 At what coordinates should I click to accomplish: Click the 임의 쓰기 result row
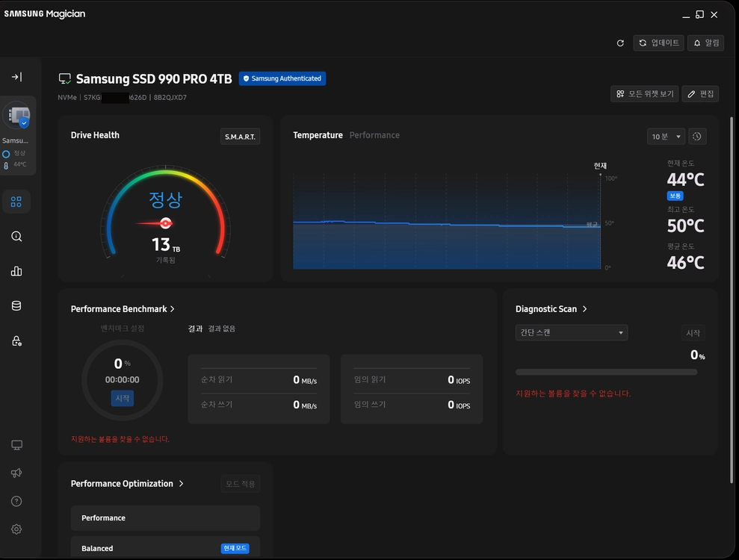412,405
